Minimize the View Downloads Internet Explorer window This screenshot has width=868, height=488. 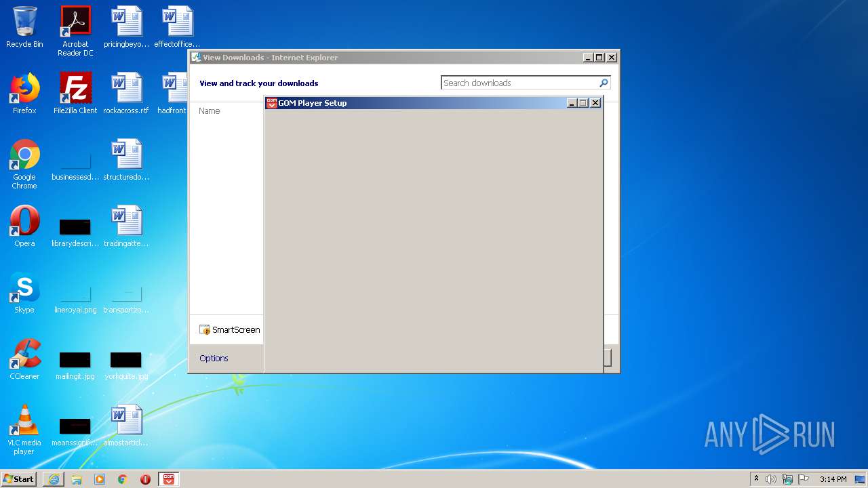pyautogui.click(x=588, y=58)
